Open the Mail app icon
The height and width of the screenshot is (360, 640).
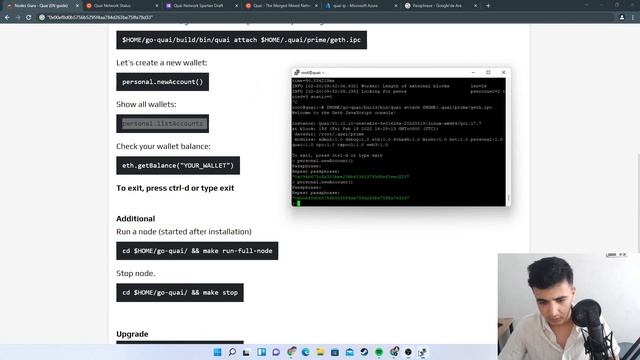[x=349, y=352]
